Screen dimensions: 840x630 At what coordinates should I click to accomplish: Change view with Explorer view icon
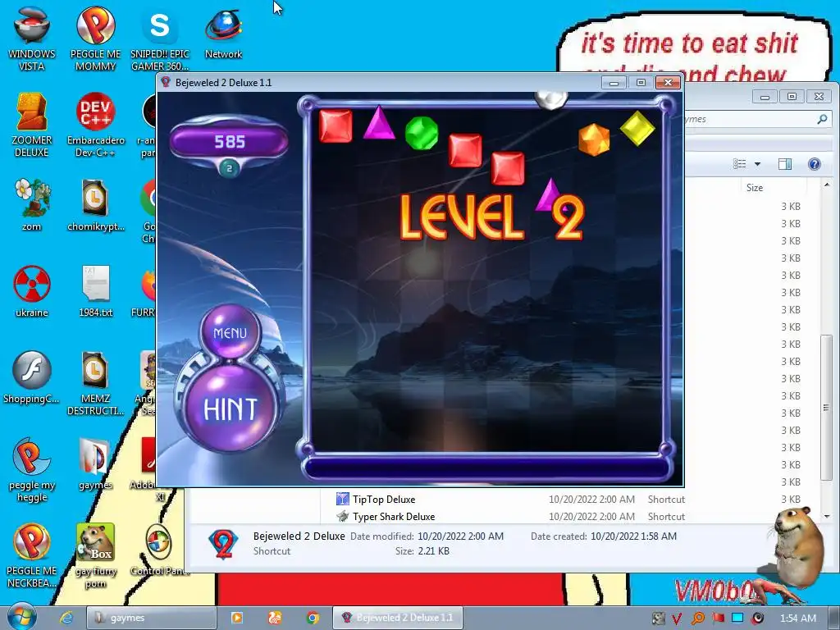(x=739, y=164)
